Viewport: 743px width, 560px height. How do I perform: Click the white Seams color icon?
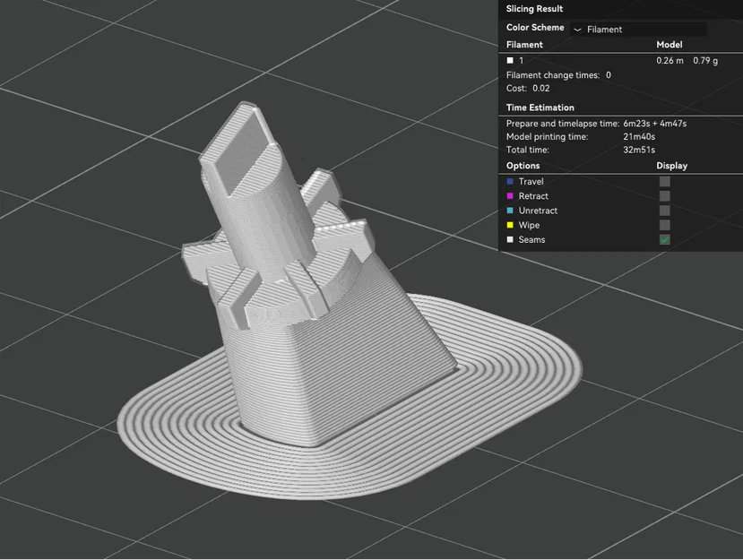pyautogui.click(x=510, y=240)
